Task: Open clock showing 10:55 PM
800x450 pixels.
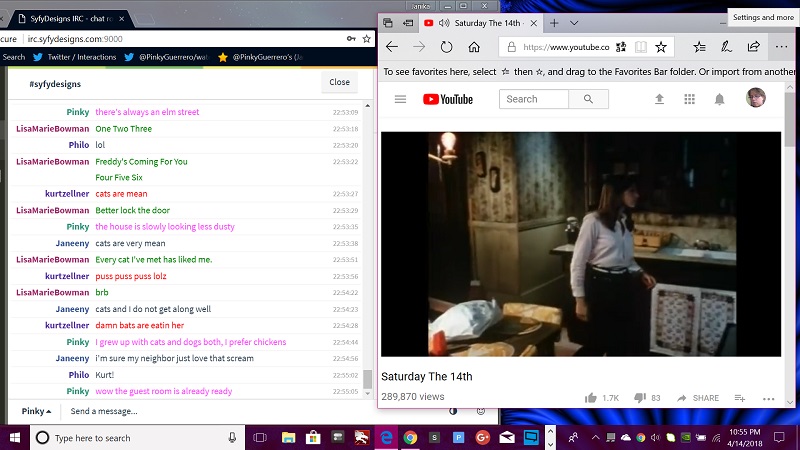Action: click(x=745, y=438)
